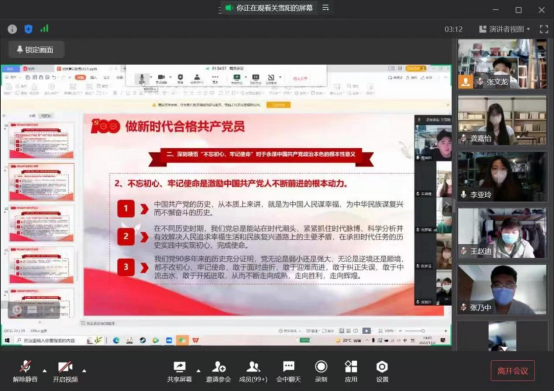Click the 03:12 meeting timer
Screen dimensions: 554x392
point(453,29)
